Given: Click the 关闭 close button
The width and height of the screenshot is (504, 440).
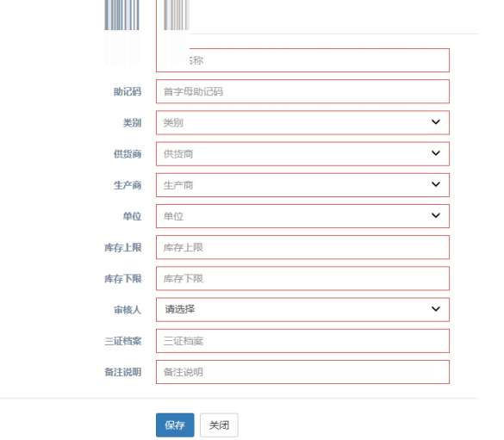Looking at the screenshot, I should tap(219, 425).
